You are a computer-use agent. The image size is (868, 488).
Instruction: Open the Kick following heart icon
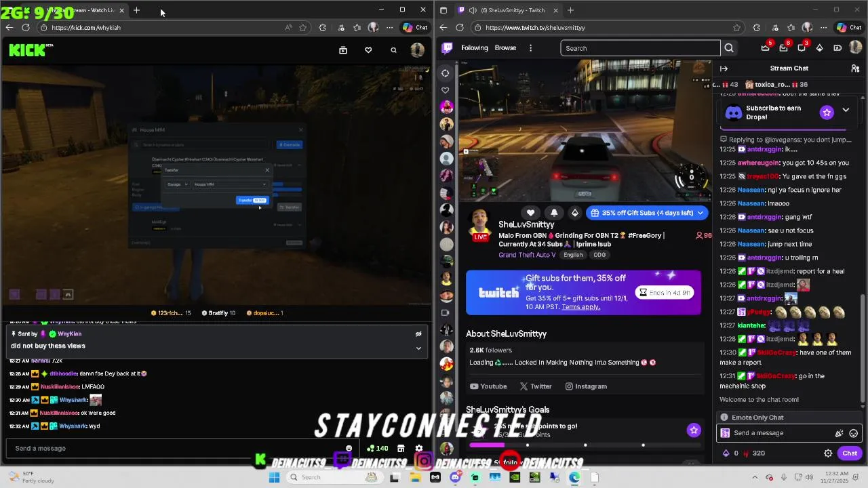click(x=368, y=50)
